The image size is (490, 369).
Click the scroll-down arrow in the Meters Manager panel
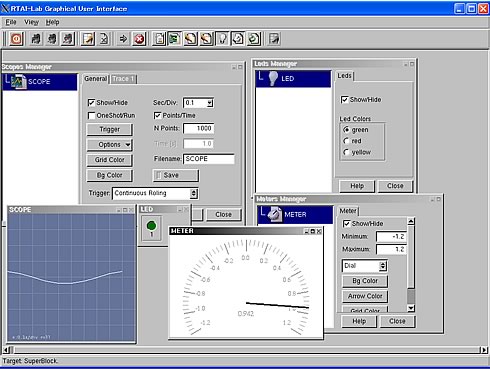[411, 308]
